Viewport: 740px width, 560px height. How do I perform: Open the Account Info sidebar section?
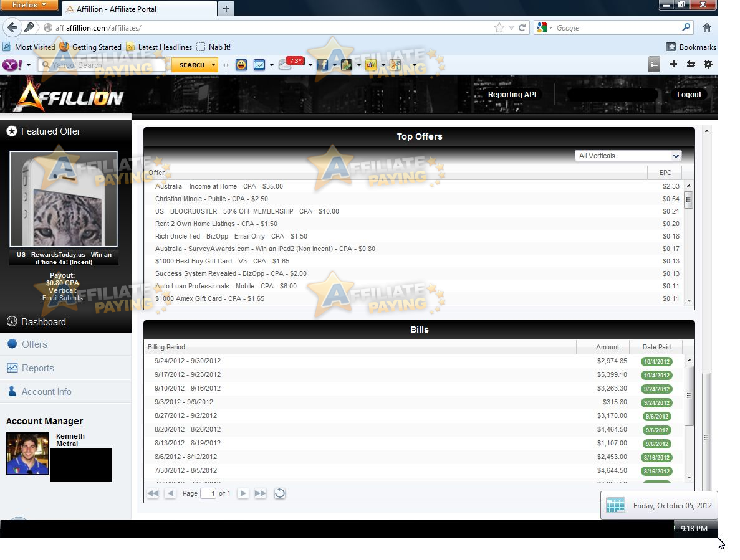click(x=65, y=391)
